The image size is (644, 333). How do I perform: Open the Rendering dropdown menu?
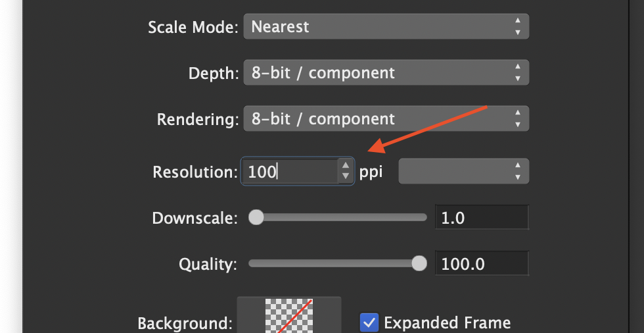coord(386,119)
